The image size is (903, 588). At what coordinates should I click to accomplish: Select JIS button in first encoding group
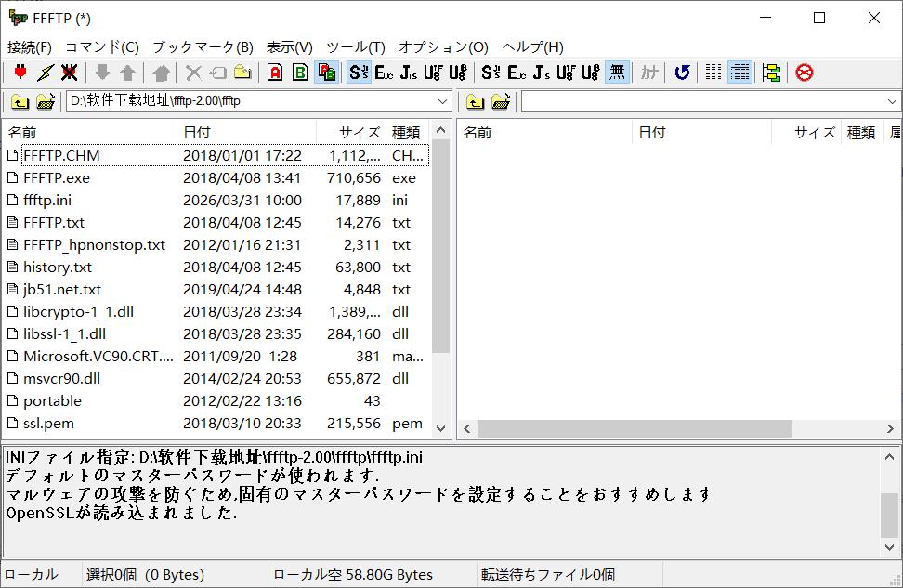(x=409, y=72)
